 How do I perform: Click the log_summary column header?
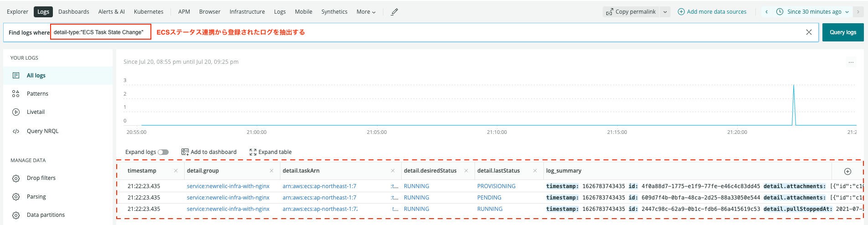pos(563,171)
